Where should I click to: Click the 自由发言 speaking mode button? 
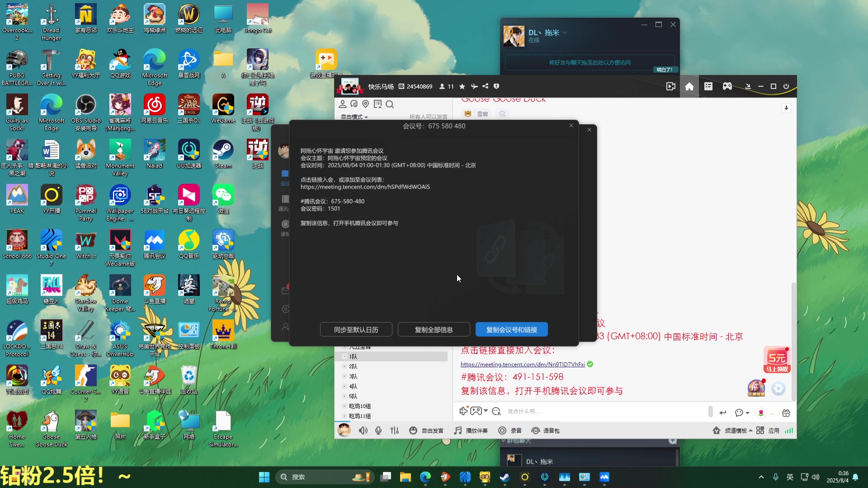[x=426, y=431]
